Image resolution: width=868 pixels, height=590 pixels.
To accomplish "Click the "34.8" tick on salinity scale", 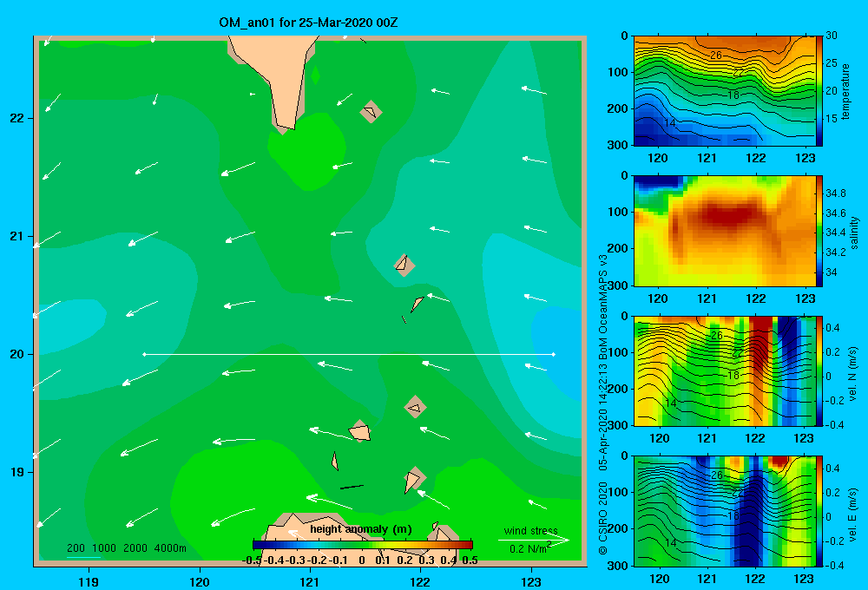I will coord(836,193).
